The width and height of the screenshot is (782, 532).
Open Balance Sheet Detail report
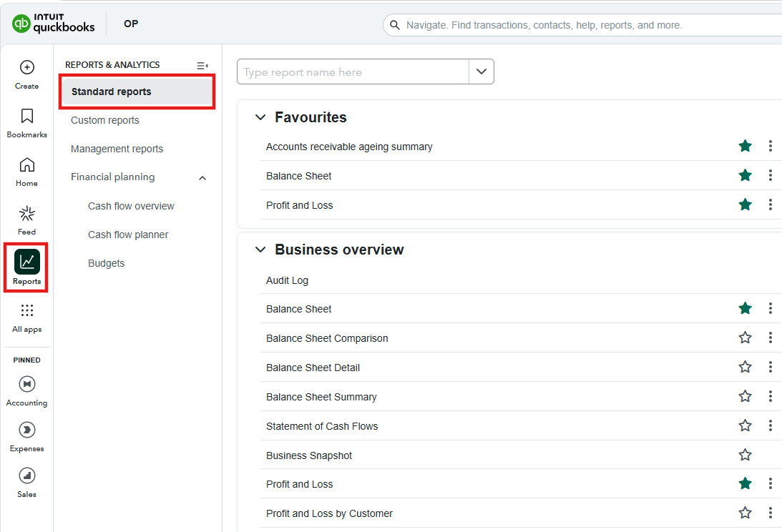click(x=313, y=368)
